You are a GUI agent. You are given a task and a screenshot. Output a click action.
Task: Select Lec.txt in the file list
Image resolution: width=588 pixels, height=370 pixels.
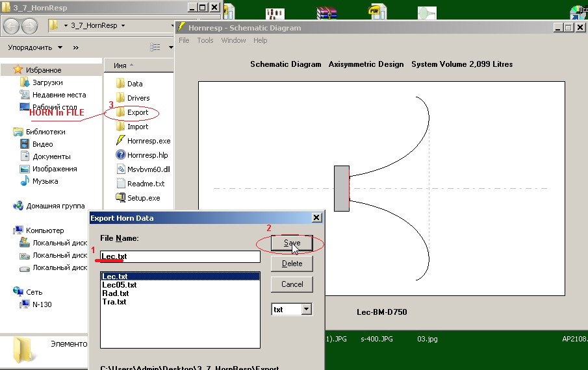coord(180,277)
